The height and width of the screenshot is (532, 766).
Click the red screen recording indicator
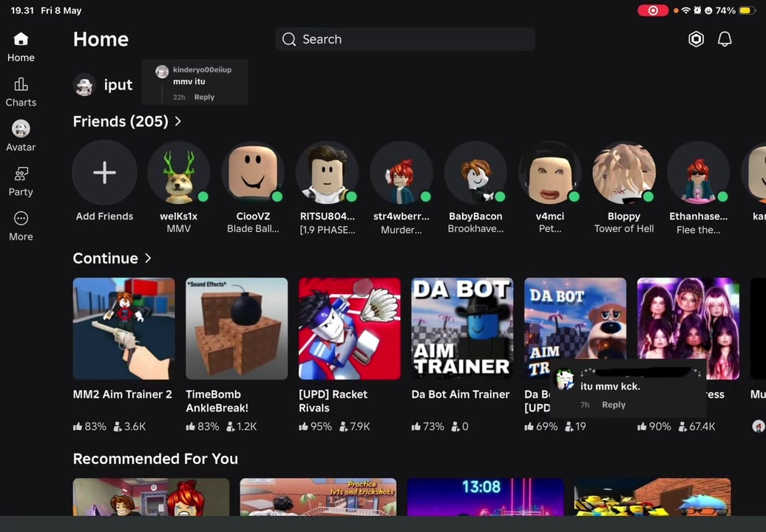(x=653, y=10)
